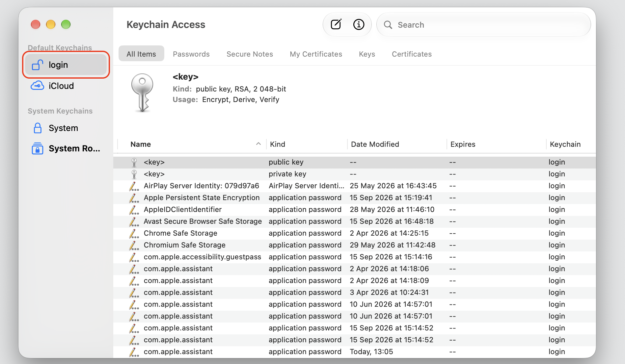Open the info inspector icon
Screen dimensions: 625x364
coord(359,24)
